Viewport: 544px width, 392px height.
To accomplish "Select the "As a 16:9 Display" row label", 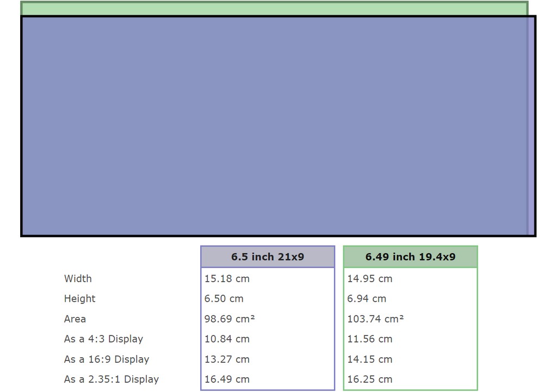I will (x=107, y=359).
